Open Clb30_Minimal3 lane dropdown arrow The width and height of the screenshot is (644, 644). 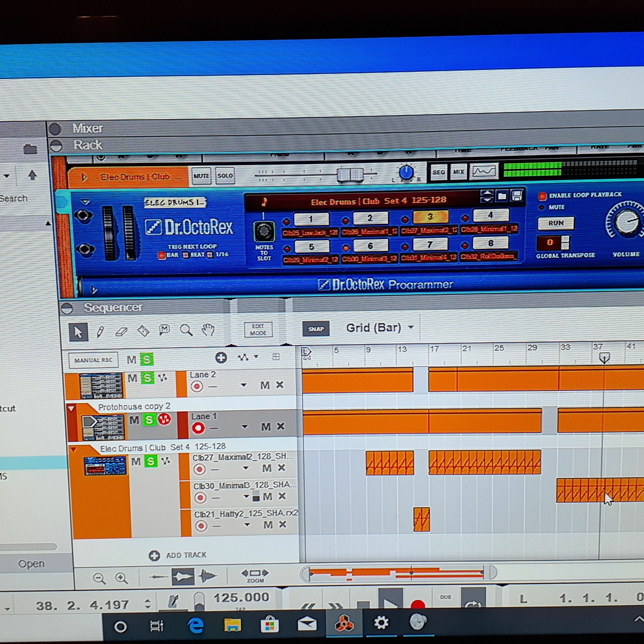[246, 496]
